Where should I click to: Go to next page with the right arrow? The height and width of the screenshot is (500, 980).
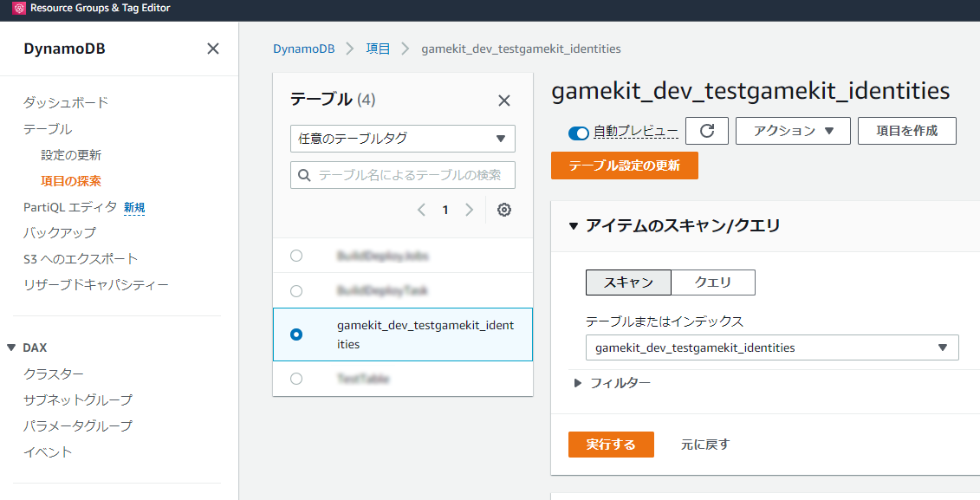coord(469,210)
